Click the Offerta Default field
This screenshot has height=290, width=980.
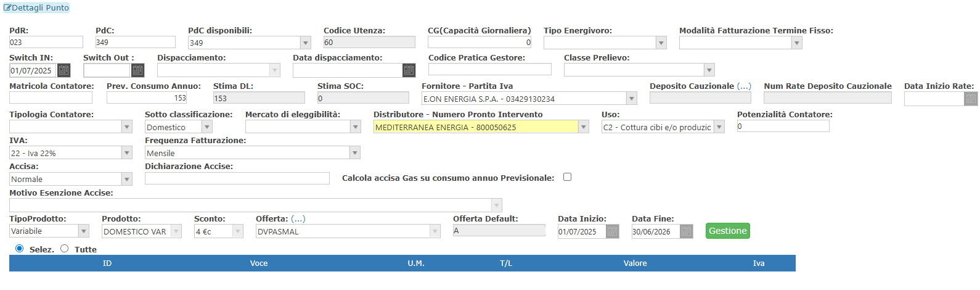(499, 230)
